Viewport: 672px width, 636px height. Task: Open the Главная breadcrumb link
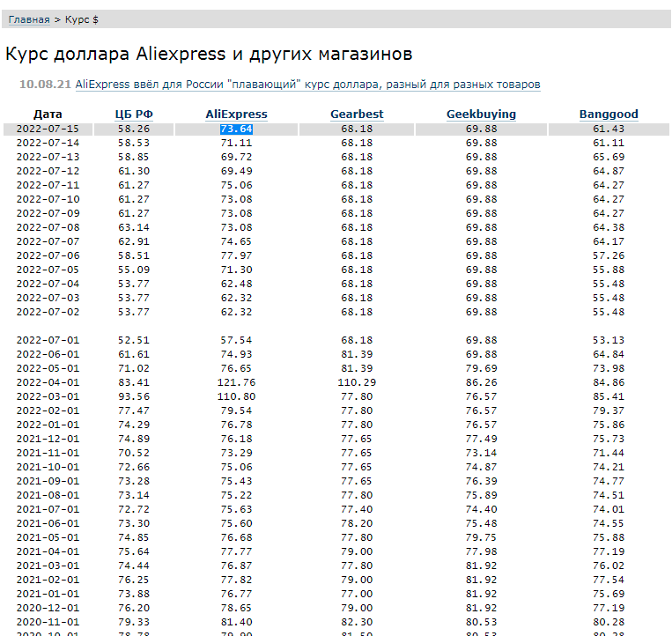[29, 19]
